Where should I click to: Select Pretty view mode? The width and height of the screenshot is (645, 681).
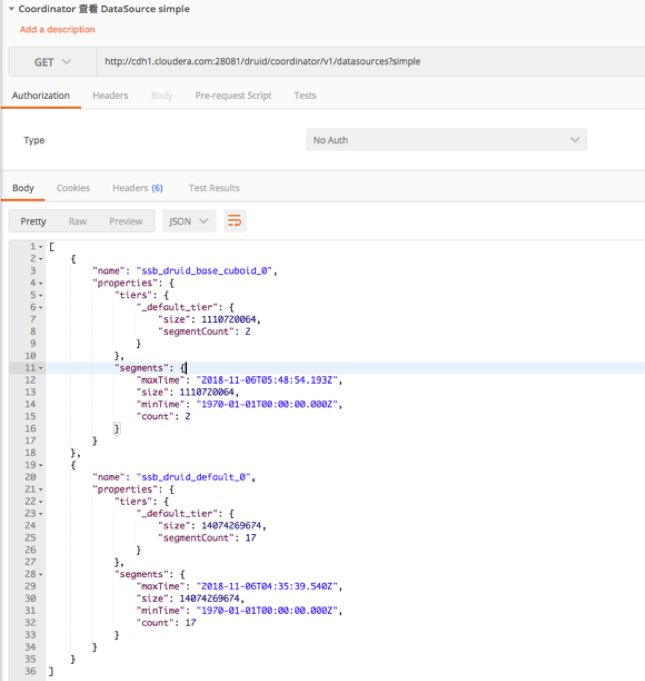pyautogui.click(x=33, y=221)
